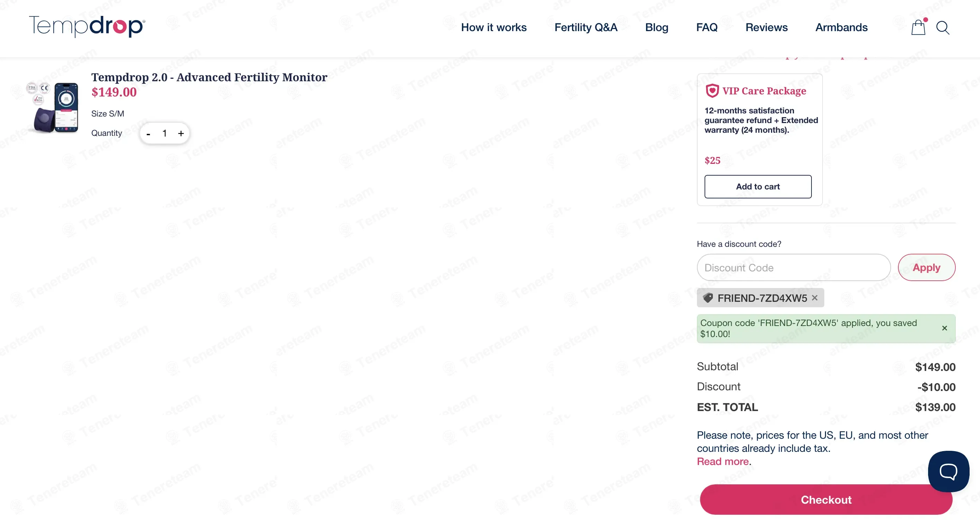Screen dimensions: 980x531
Task: Dismiss the green coupon applied message
Action: (944, 328)
